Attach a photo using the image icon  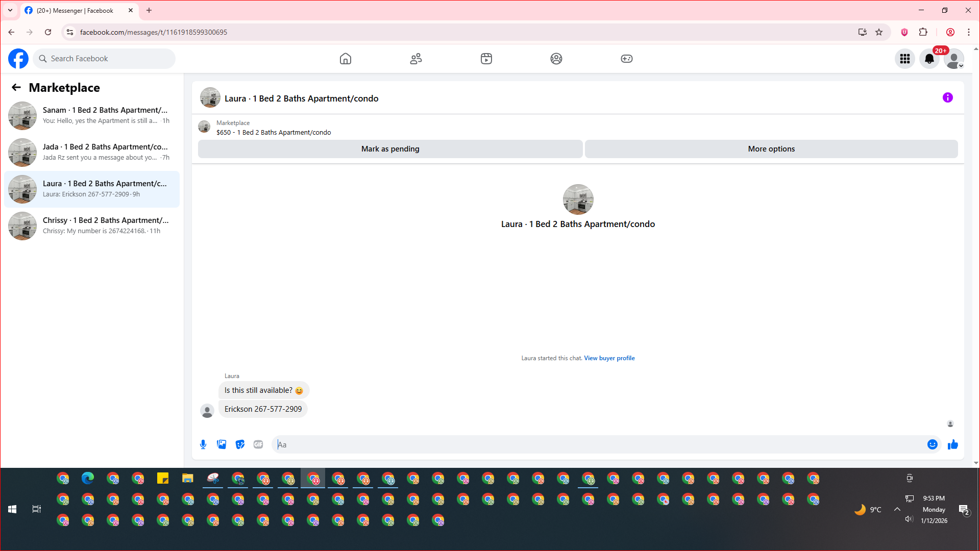[222, 444]
